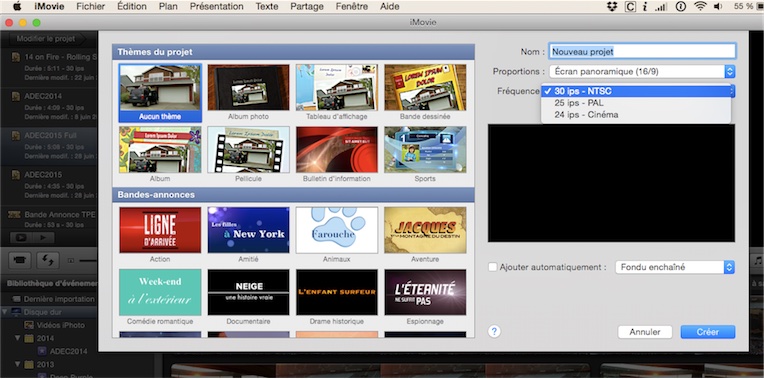Open the Fichier menu

[x=91, y=6]
